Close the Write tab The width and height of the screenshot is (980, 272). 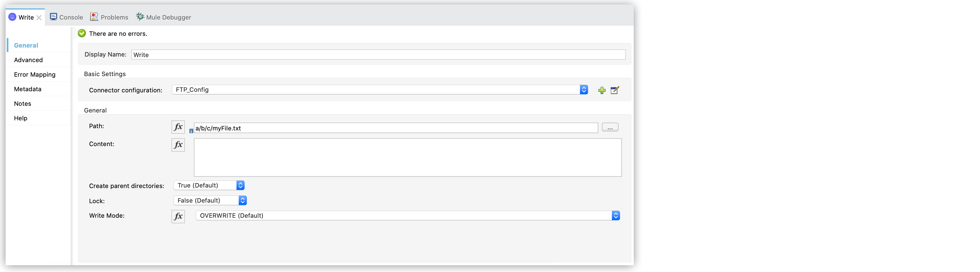tap(39, 17)
